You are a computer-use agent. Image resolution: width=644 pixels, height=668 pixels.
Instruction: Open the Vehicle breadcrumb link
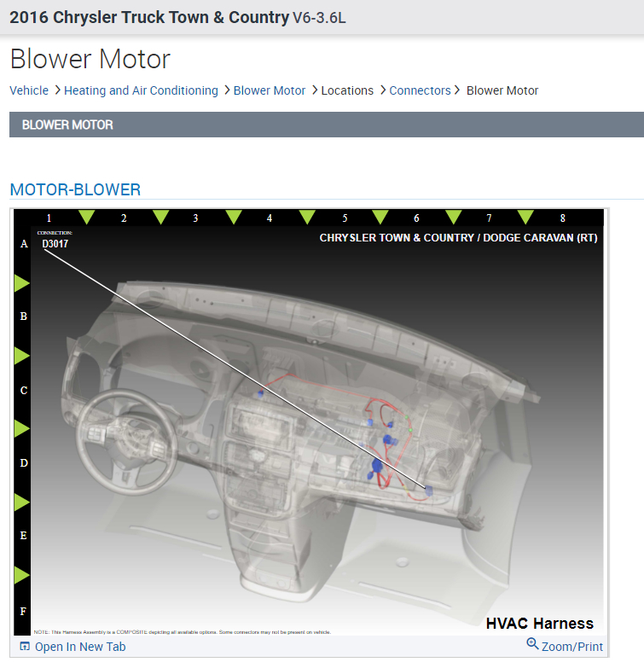point(29,90)
